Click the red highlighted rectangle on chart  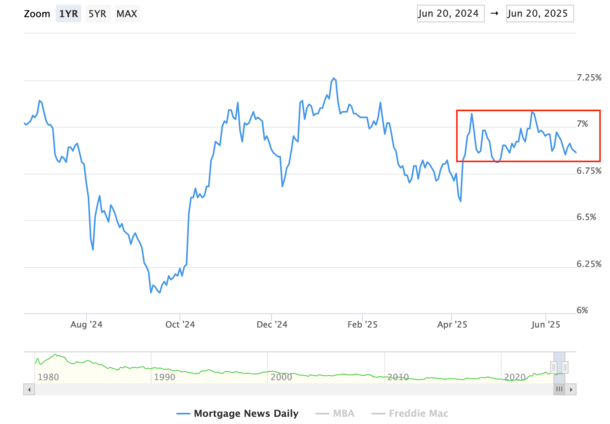pos(528,135)
